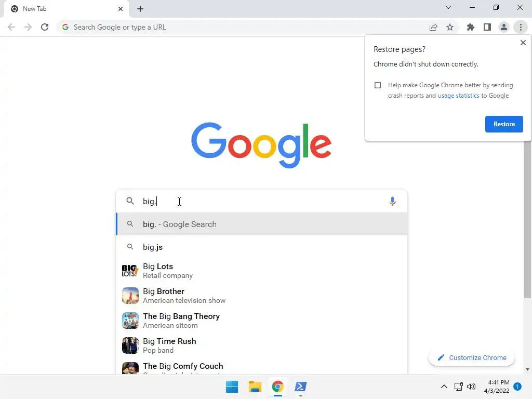532x399 pixels.
Task: Click the Chrome taskbar icon
Action: (277, 387)
